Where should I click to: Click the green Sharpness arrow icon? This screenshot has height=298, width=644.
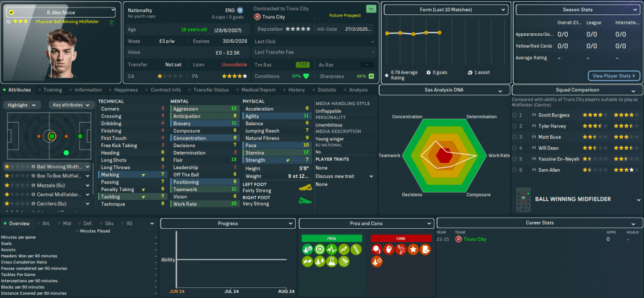371,76
